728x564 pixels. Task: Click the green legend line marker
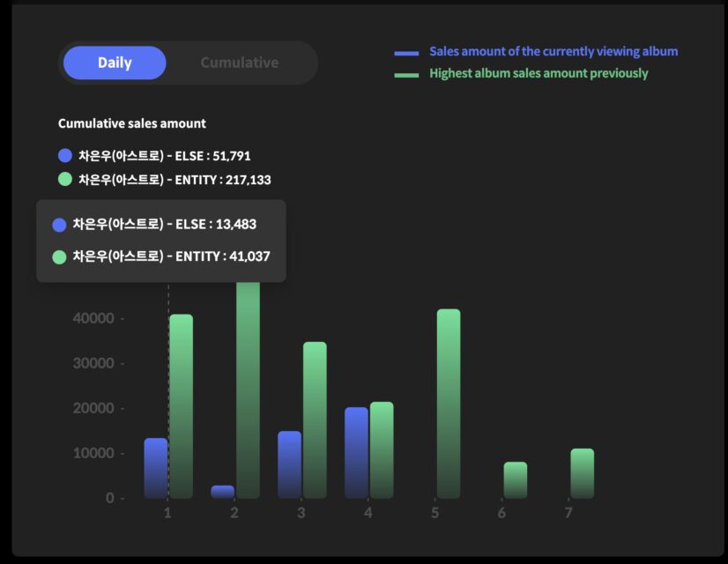(x=406, y=75)
